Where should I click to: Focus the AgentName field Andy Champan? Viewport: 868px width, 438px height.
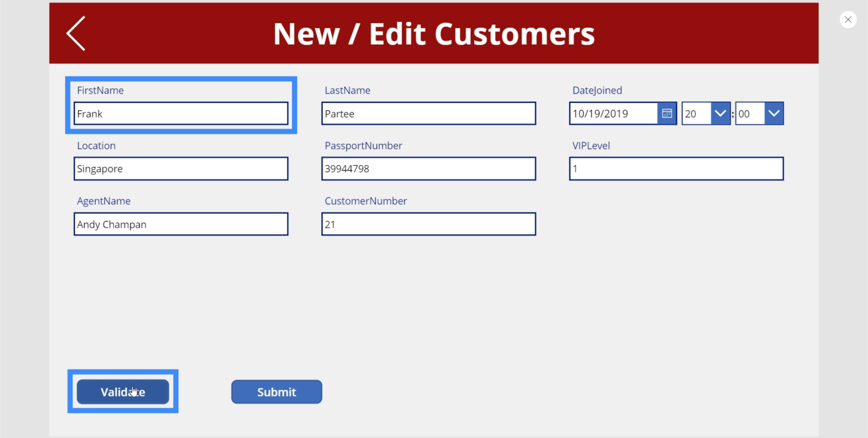point(181,224)
